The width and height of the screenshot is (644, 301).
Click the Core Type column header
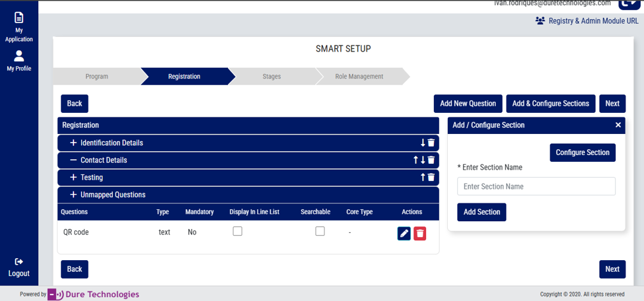359,213
